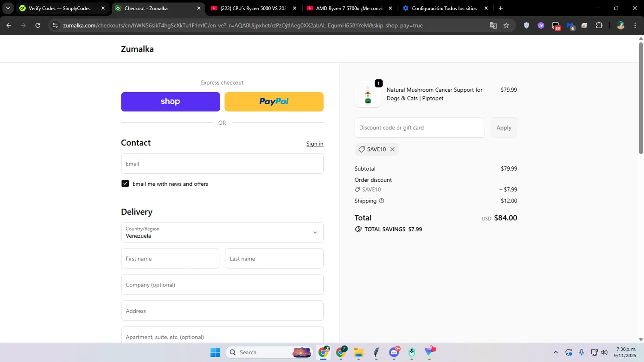Focus the Email input field

coord(222,163)
